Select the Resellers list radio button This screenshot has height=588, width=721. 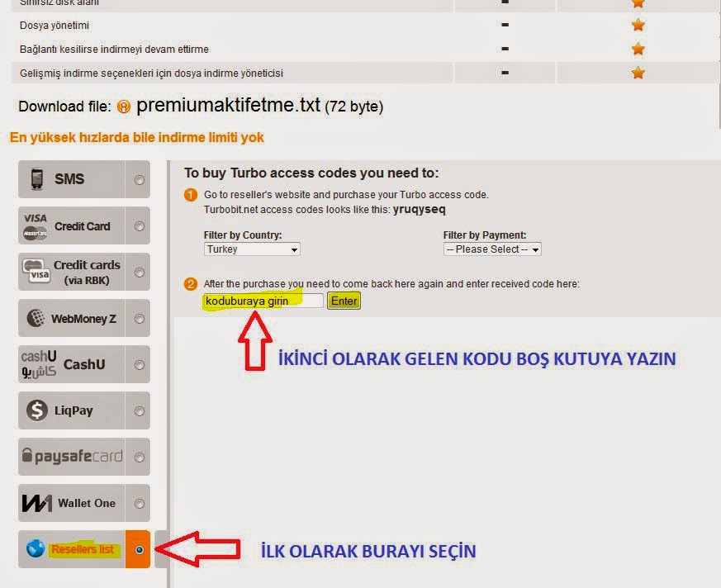click(140, 550)
